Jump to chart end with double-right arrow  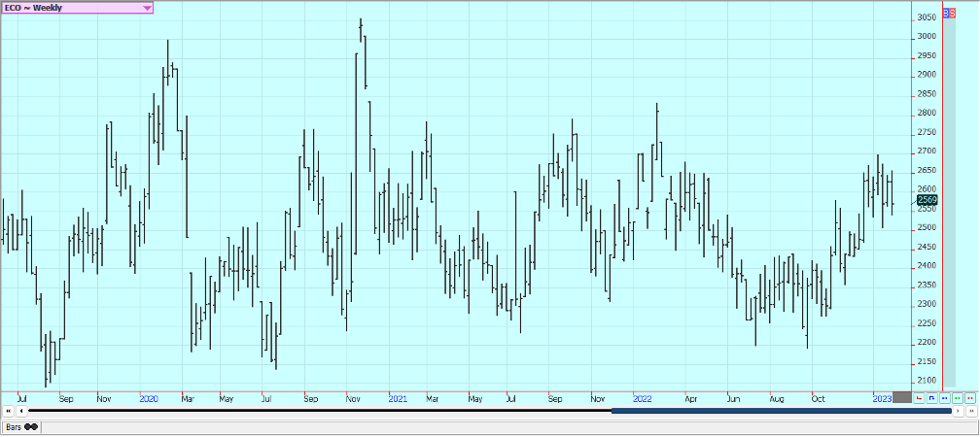969,412
